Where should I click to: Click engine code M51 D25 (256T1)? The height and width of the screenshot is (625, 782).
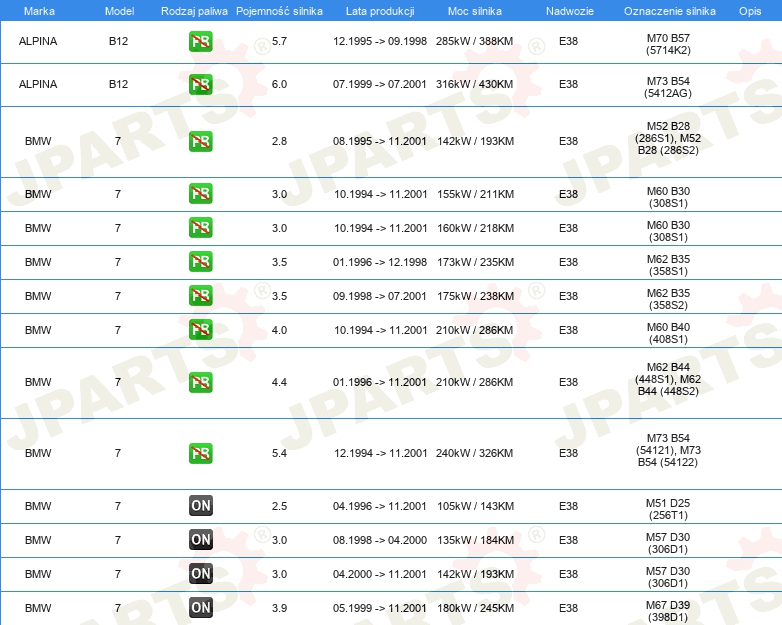tap(668, 509)
